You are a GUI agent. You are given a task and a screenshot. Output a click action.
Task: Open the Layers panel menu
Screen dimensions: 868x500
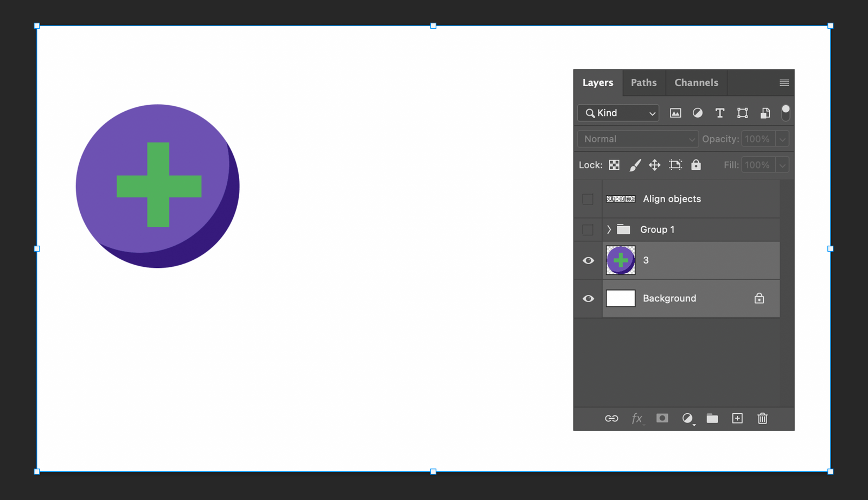(x=784, y=82)
